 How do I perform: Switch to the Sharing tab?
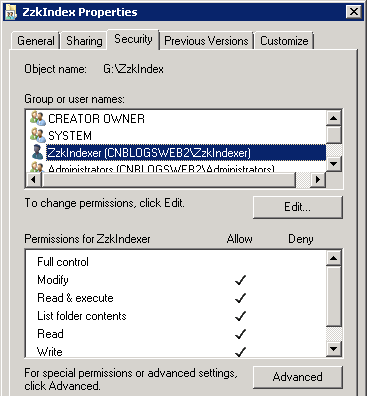click(x=84, y=41)
